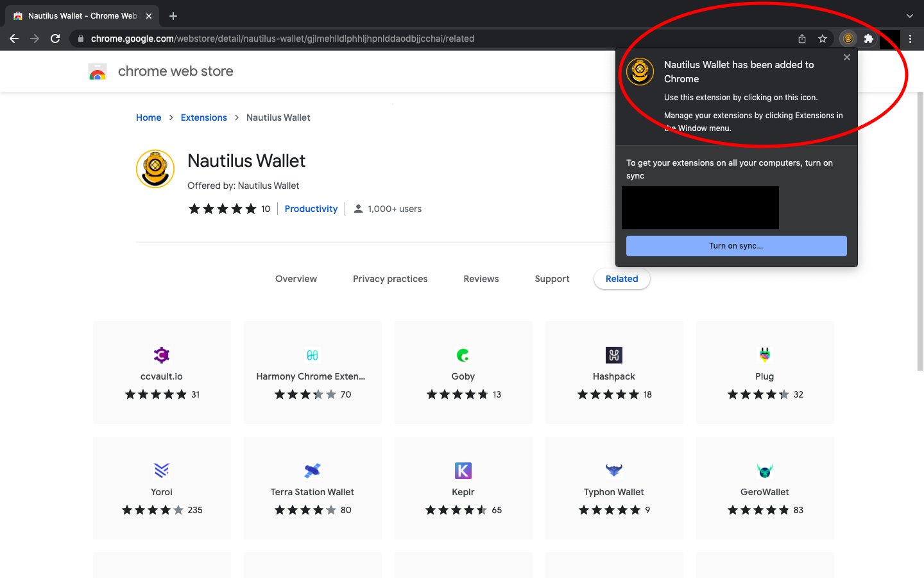Click GeroWallet's 83 ratings stars

tap(758, 510)
